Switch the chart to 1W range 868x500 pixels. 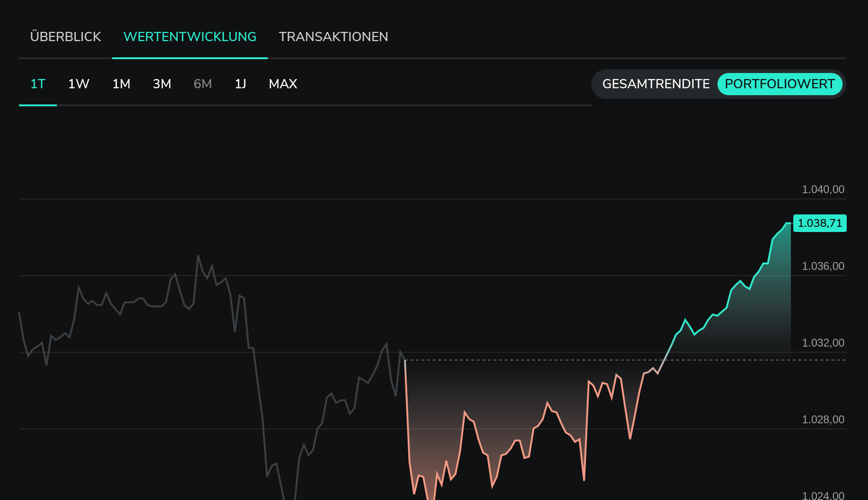(x=78, y=84)
